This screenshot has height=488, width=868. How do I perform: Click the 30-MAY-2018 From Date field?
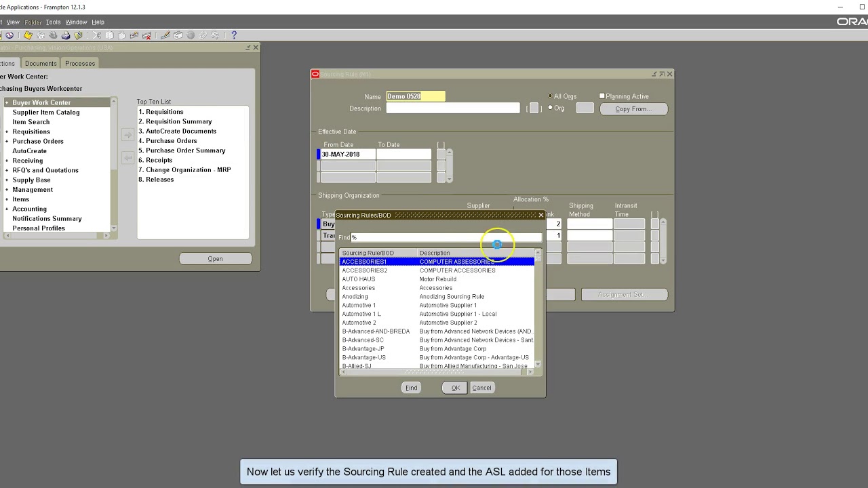click(348, 155)
